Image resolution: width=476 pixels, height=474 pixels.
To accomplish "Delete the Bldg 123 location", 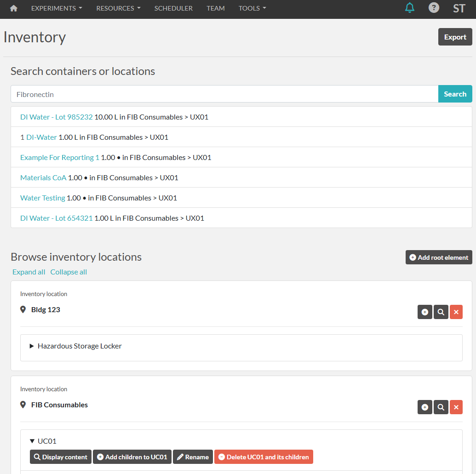I will [x=456, y=312].
